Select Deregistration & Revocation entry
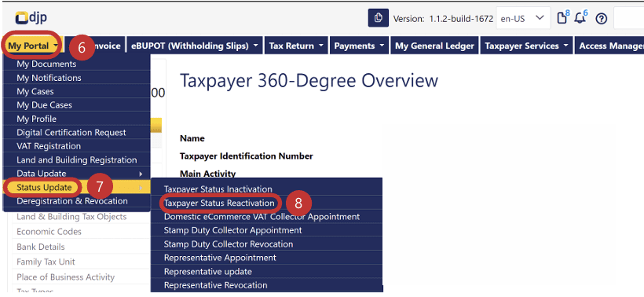The image size is (644, 297). [77, 201]
